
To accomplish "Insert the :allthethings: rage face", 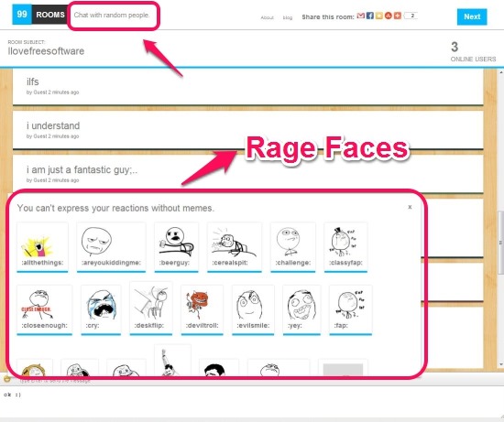I will pyautogui.click(x=42, y=247).
